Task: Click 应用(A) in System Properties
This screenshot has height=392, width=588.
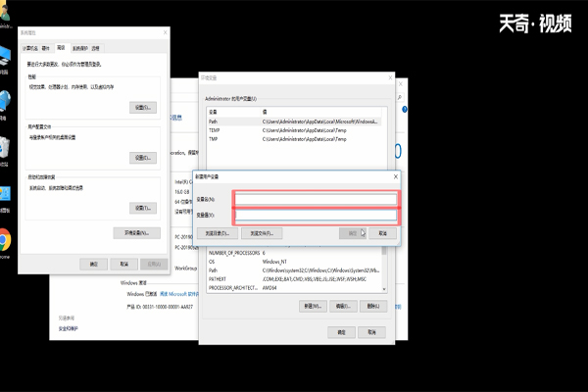Action: click(x=154, y=264)
